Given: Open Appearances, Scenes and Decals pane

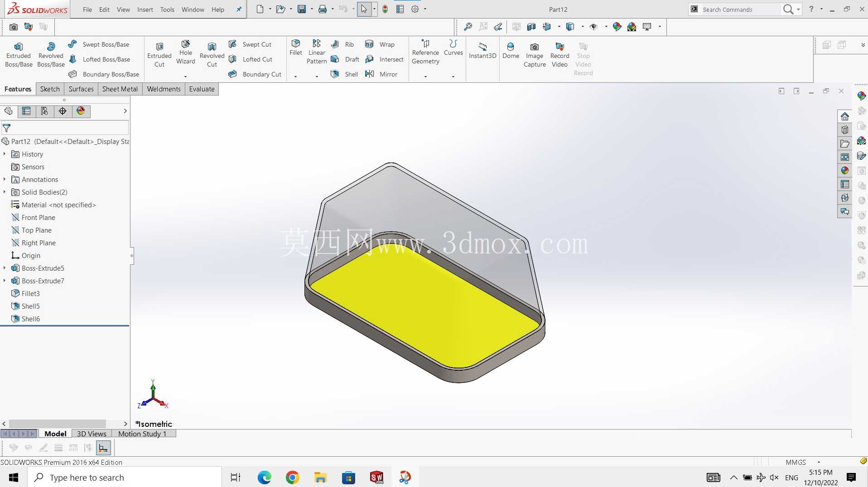Looking at the screenshot, I should point(845,171).
